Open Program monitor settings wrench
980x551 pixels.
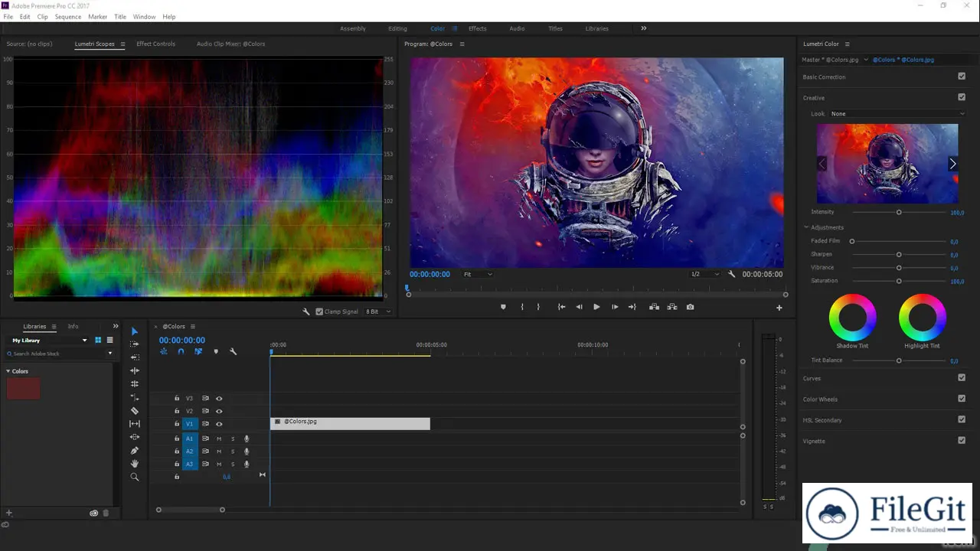point(731,274)
